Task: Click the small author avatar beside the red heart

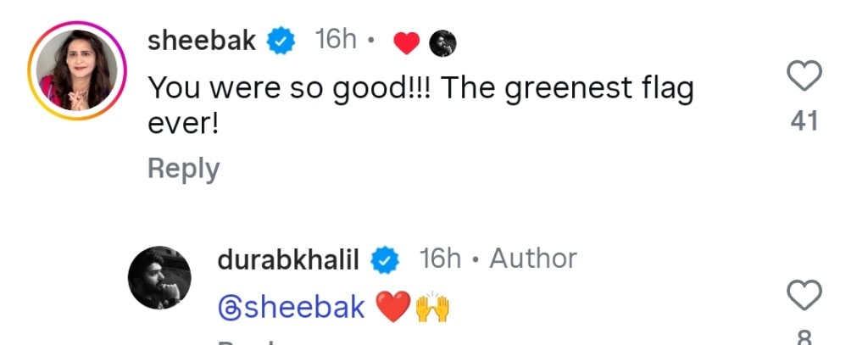Action: point(442,42)
